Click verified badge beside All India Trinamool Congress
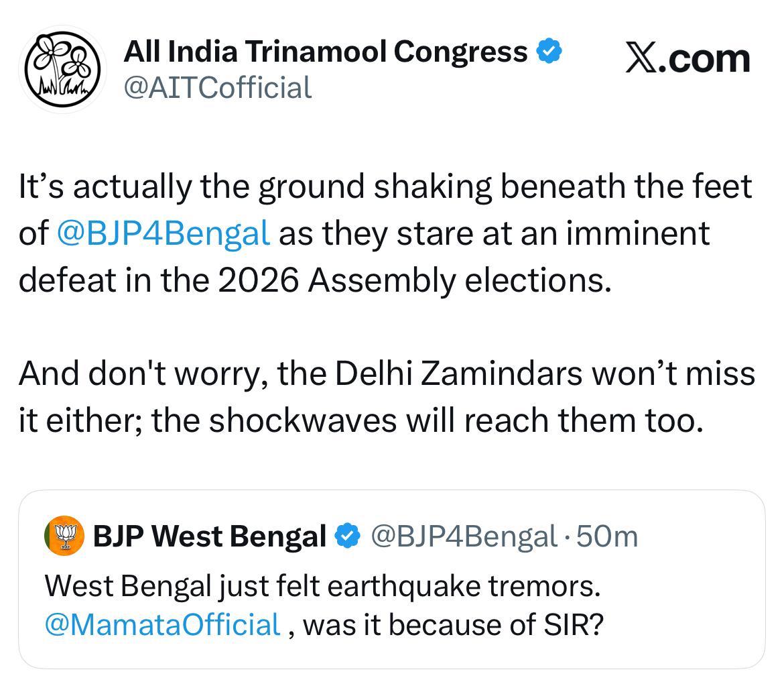The image size is (784, 688). click(549, 52)
